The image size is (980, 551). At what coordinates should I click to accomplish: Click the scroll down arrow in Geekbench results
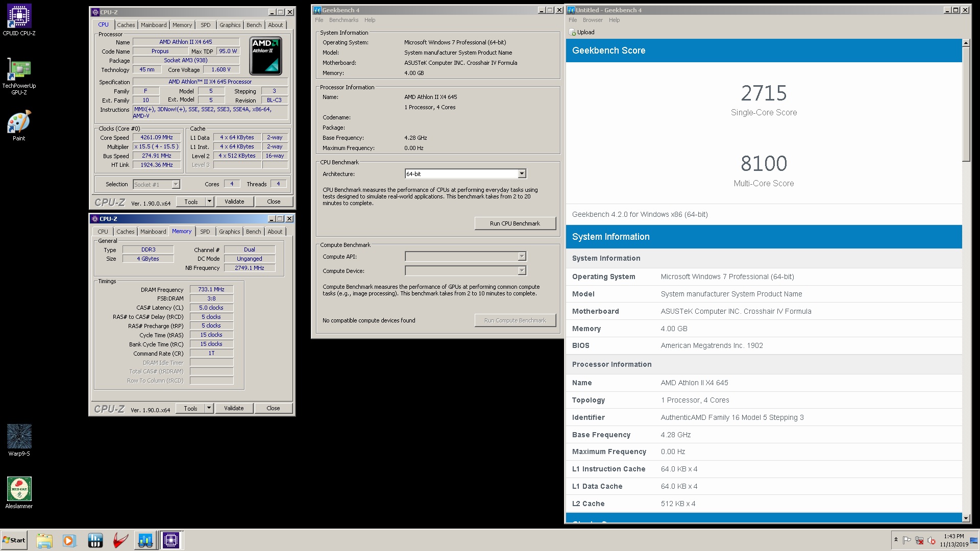(966, 518)
